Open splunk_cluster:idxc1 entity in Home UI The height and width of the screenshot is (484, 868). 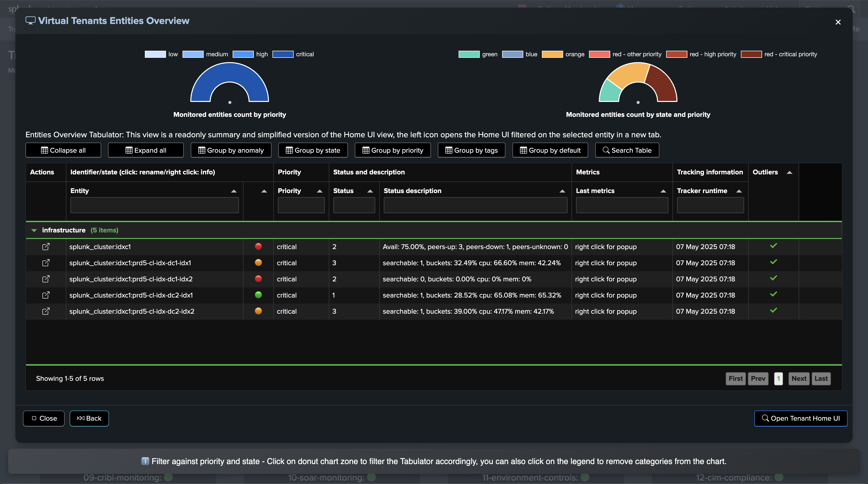[x=46, y=247]
